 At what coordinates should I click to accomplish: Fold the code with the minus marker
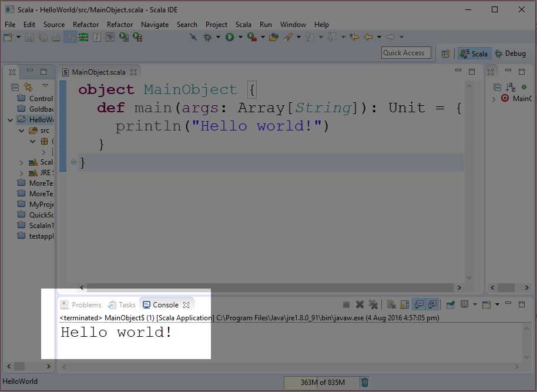coord(73,162)
